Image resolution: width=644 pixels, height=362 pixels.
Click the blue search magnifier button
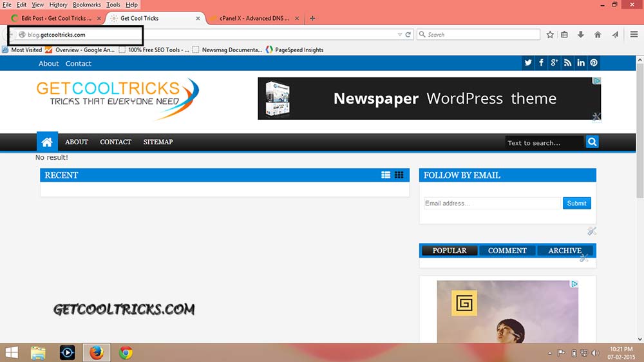click(x=592, y=142)
